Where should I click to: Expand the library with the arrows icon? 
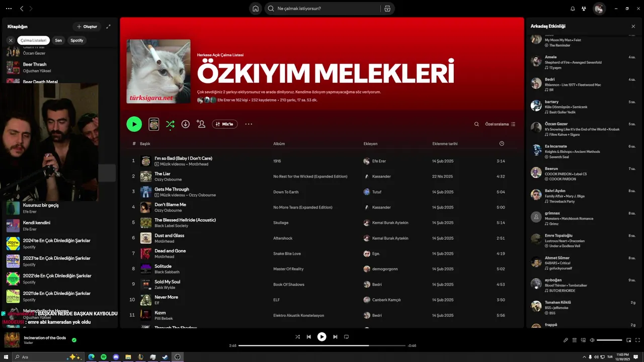[x=108, y=27]
